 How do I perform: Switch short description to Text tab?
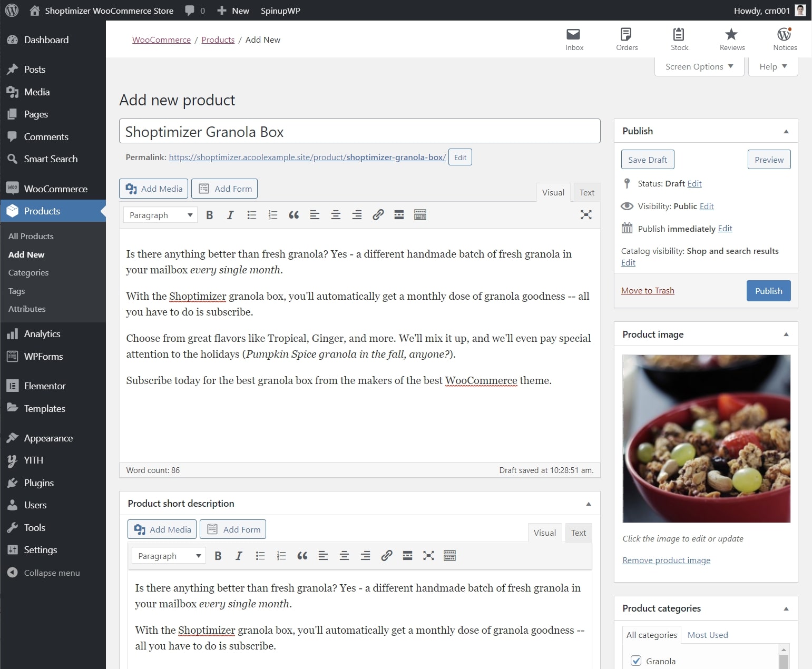point(578,533)
